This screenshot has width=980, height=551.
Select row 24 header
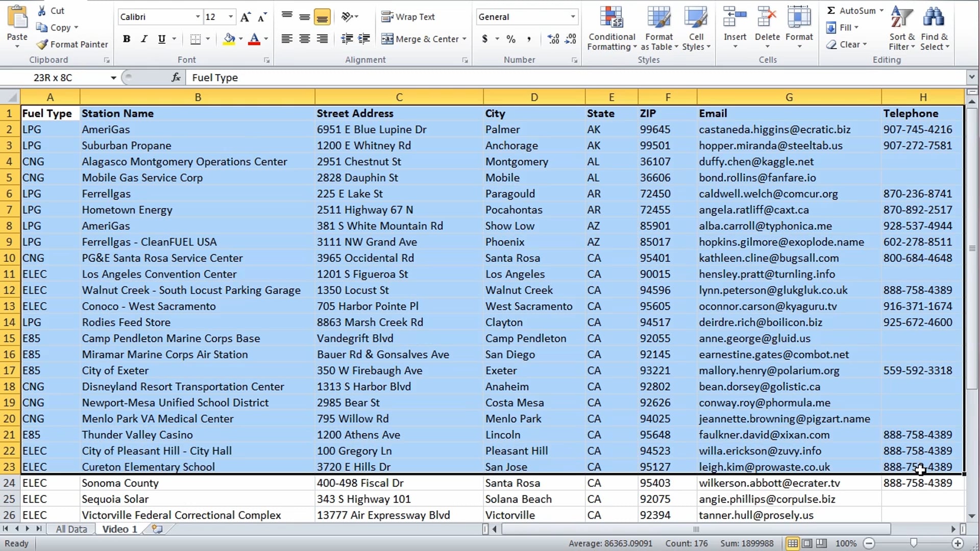point(10,483)
